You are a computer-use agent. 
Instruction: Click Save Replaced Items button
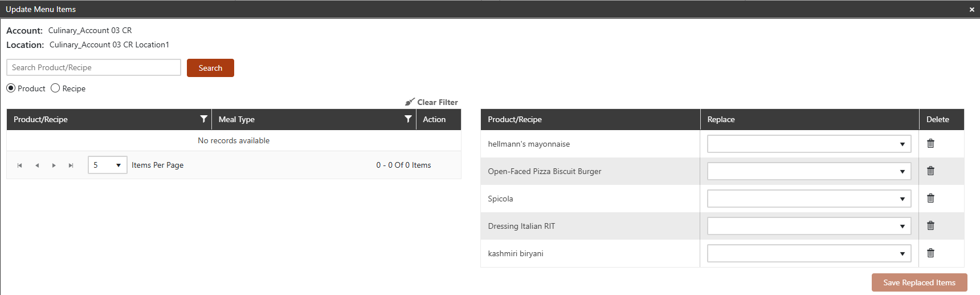tap(919, 282)
